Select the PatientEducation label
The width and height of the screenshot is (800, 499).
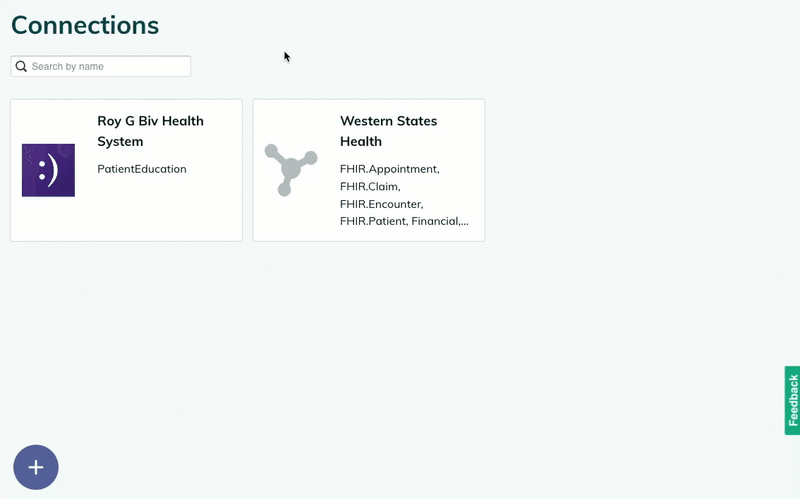[x=142, y=169]
